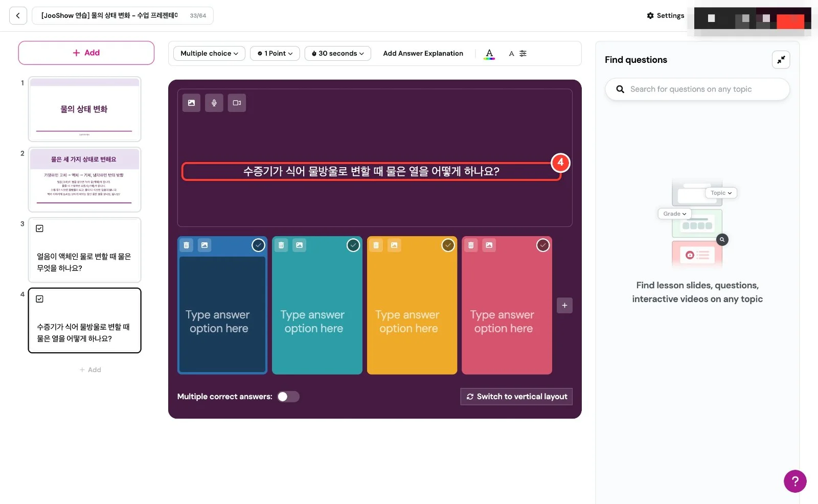Click the back arrow button

pos(18,16)
